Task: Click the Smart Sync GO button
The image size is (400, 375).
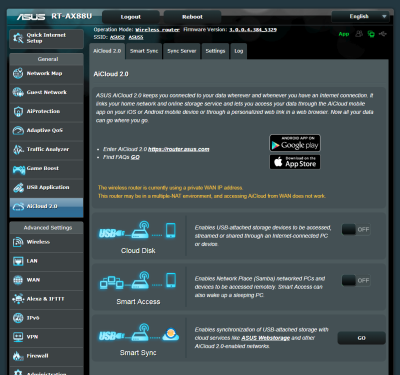Action: pos(362,338)
